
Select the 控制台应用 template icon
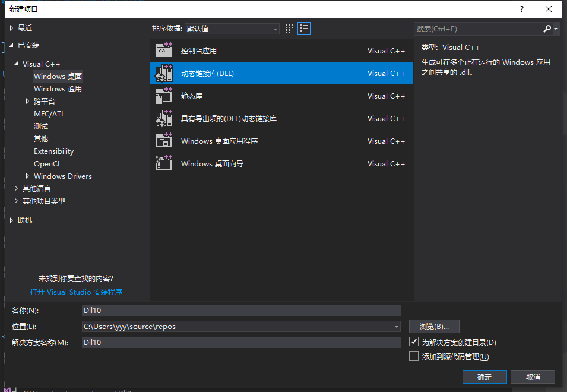(x=163, y=51)
